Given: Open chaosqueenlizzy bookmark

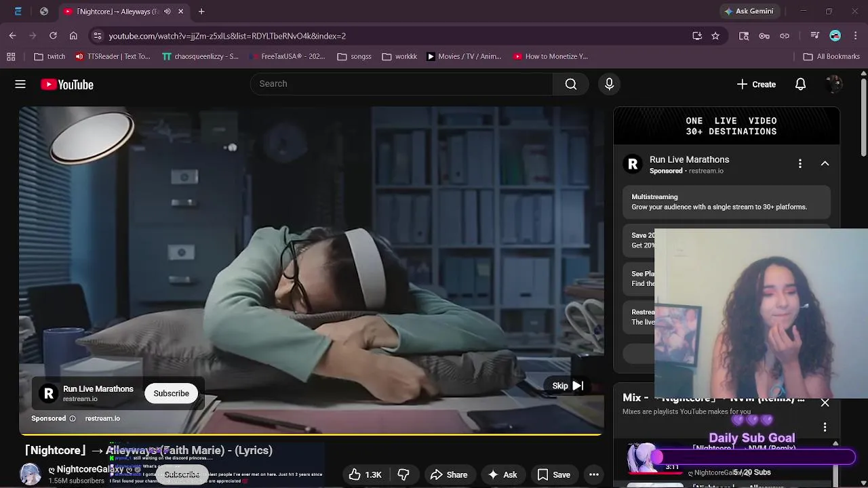Looking at the screenshot, I should click(x=201, y=56).
